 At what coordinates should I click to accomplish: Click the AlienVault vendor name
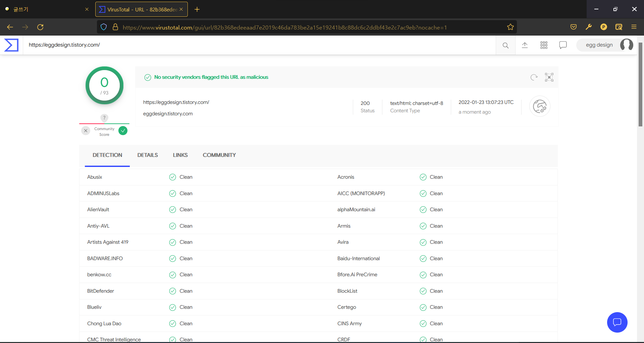click(98, 210)
